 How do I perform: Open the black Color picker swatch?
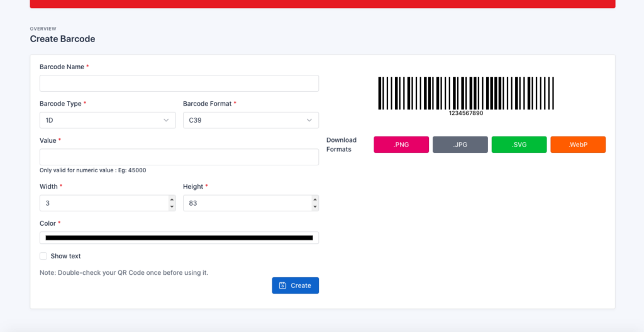coord(179,238)
